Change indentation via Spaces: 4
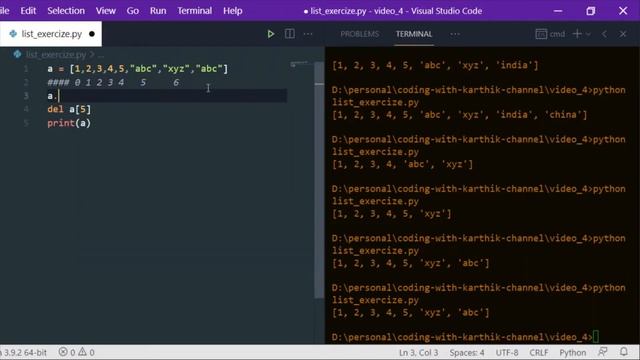The height and width of the screenshot is (360, 640). (467, 352)
